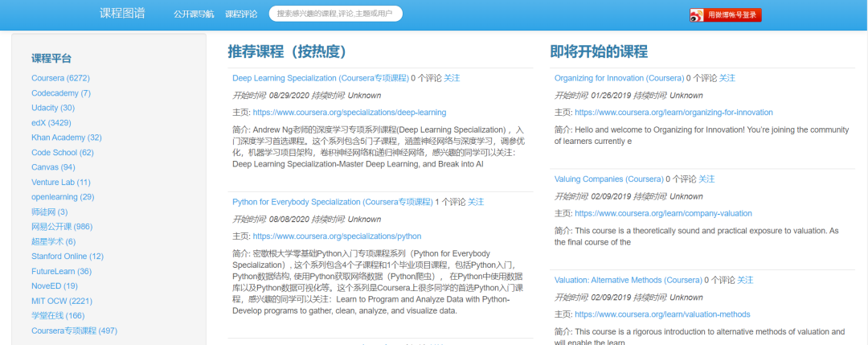
Task: Go to the 课程评论 menu item
Action: coord(241,14)
